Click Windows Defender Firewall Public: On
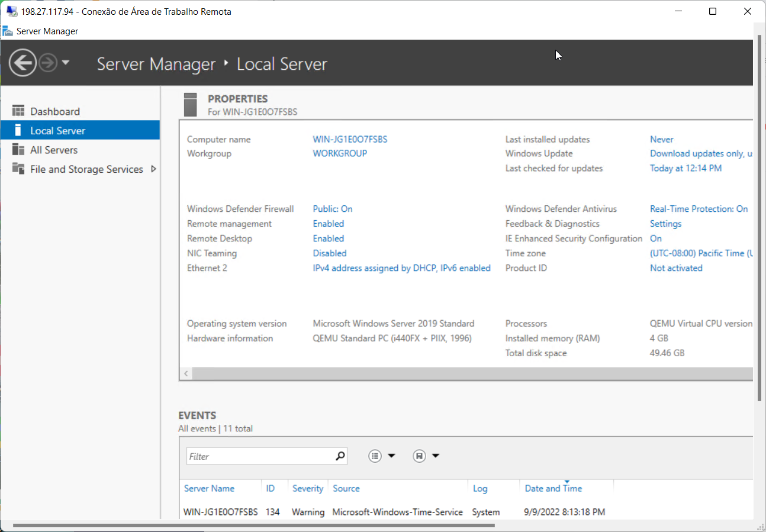The image size is (766, 532). pos(333,209)
